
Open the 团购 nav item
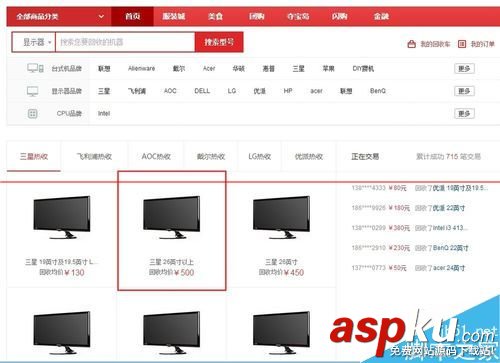pos(256,16)
